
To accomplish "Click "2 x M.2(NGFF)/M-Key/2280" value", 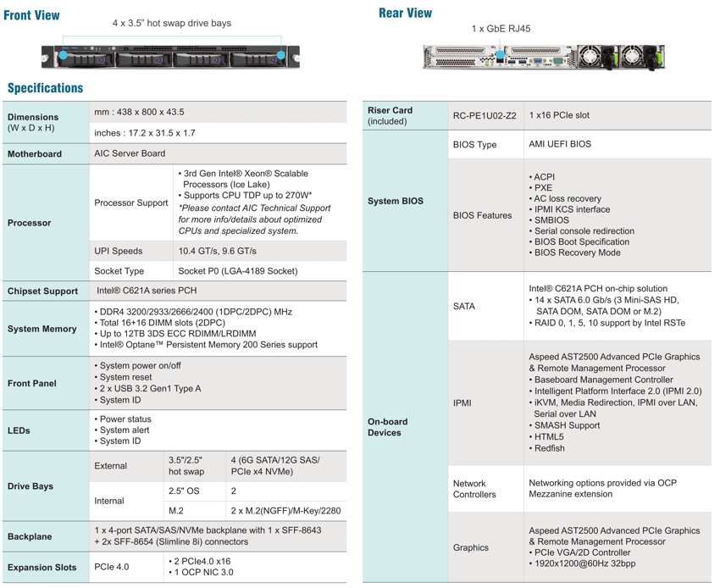I will 285,511.
